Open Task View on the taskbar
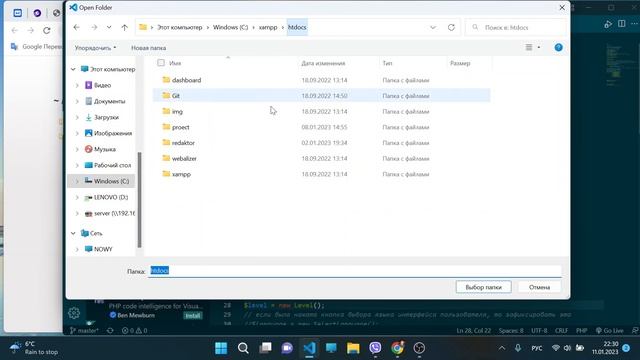The image size is (640, 360). [x=265, y=348]
